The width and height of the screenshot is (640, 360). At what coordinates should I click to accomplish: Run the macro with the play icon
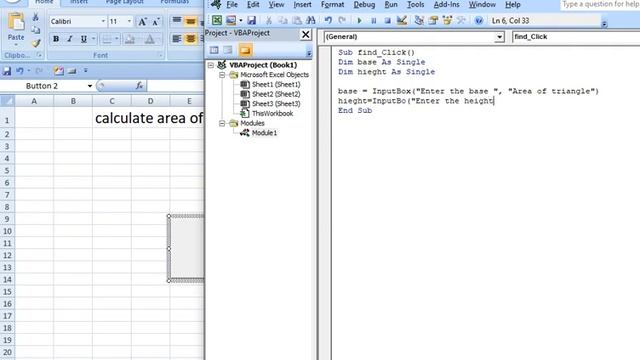pos(360,20)
